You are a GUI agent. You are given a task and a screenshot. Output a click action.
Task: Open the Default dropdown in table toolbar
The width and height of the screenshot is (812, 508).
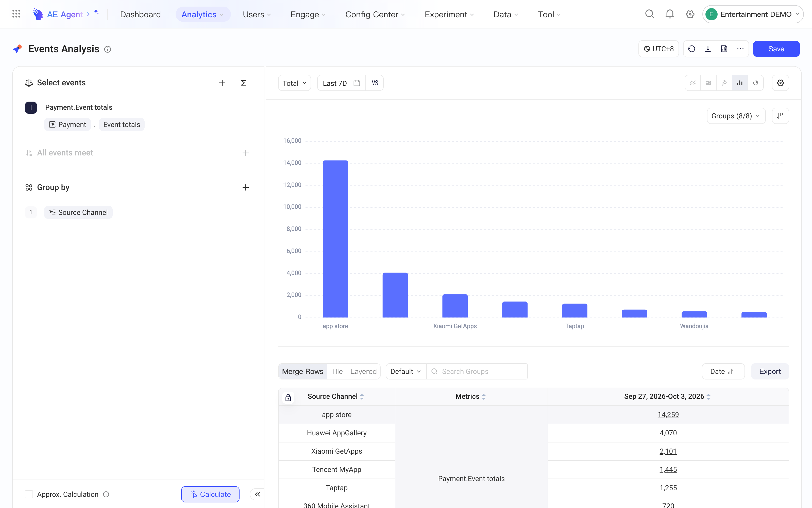[406, 371]
